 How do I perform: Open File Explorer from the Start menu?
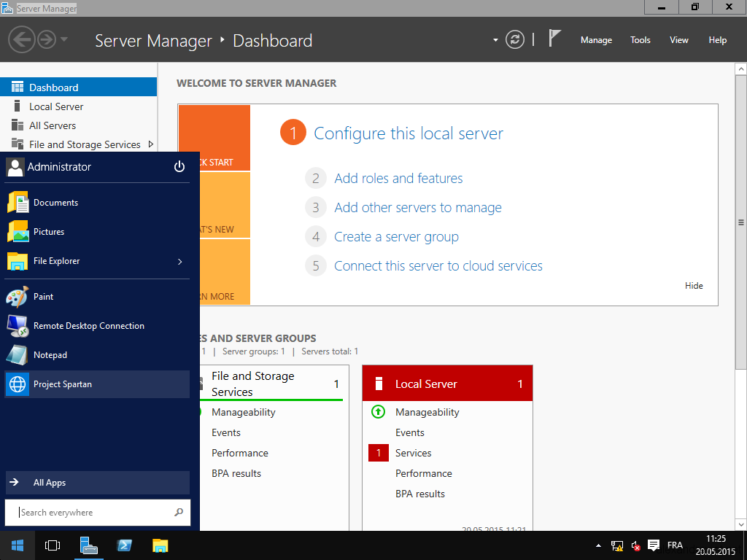pyautogui.click(x=97, y=261)
